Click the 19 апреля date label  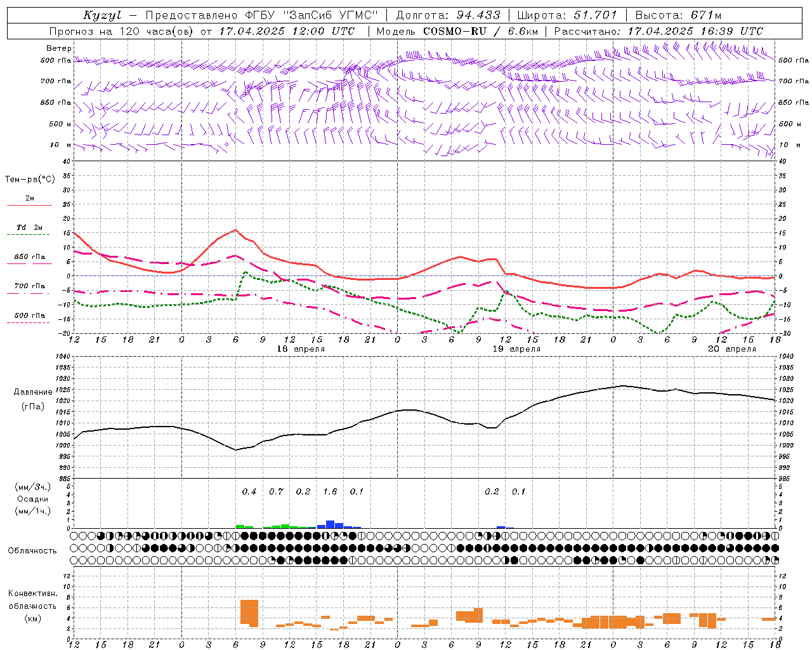516,349
